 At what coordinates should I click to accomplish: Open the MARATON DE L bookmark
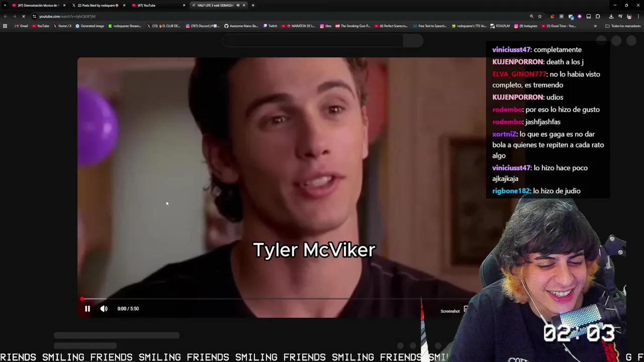click(x=298, y=26)
